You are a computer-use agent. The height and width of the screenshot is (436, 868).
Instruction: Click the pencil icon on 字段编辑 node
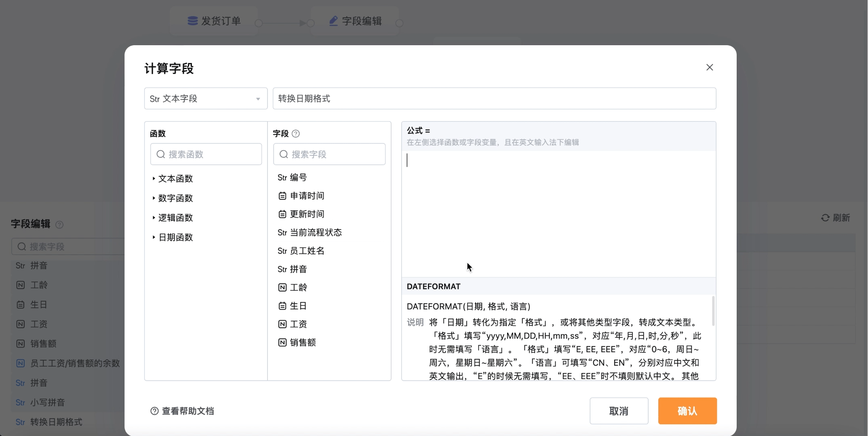[333, 21]
